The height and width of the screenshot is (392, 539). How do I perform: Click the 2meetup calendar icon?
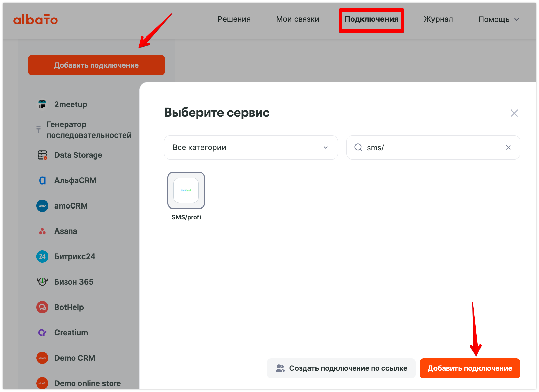coord(42,104)
